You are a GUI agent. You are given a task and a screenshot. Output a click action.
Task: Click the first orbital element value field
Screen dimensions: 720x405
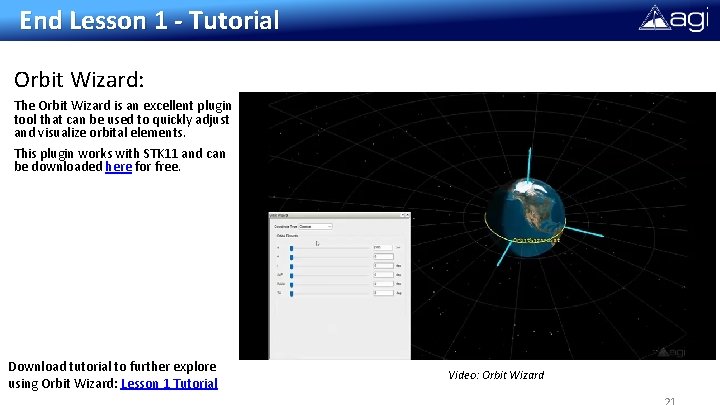(383, 248)
